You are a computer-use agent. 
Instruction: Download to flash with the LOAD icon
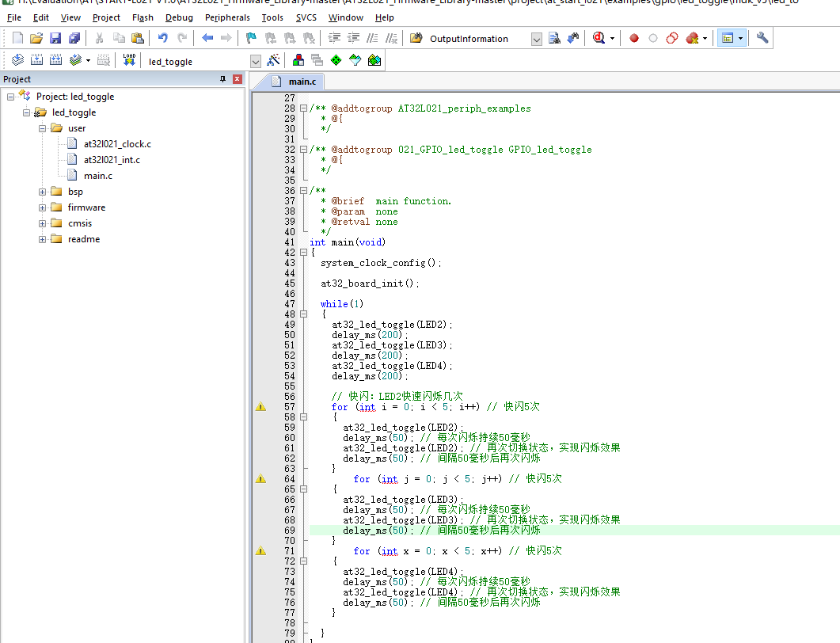(129, 60)
